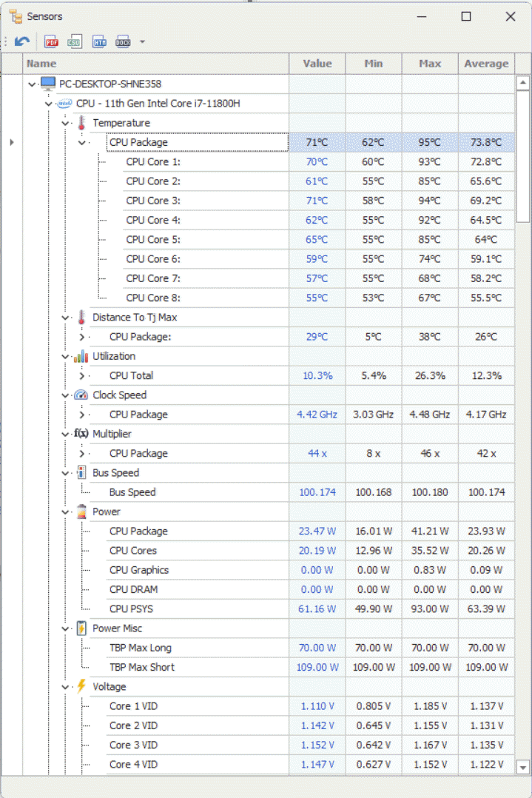The height and width of the screenshot is (798, 532).
Task: Export sensor report as PDF
Action: point(51,41)
